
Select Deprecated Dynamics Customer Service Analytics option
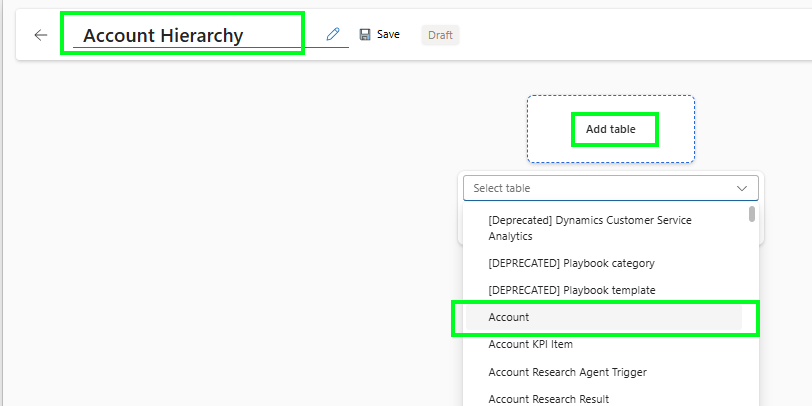(590, 228)
